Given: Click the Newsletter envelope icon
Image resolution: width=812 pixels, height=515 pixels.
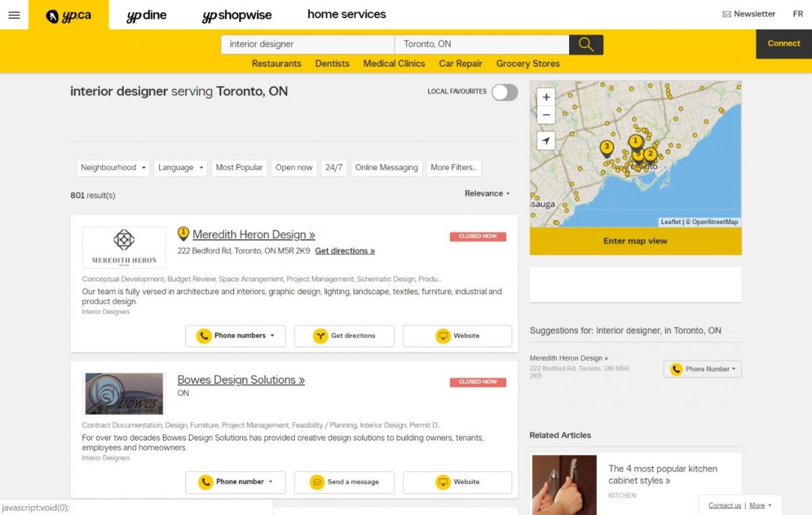Looking at the screenshot, I should coord(727,14).
